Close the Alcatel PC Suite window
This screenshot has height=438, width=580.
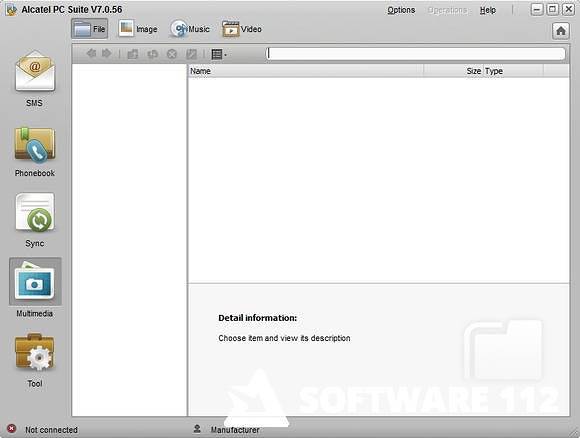point(569,10)
